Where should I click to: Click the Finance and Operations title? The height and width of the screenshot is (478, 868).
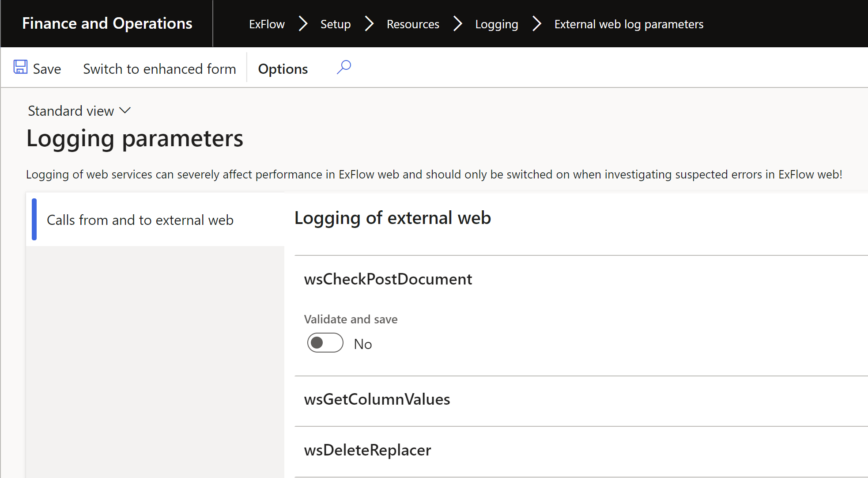point(107,23)
